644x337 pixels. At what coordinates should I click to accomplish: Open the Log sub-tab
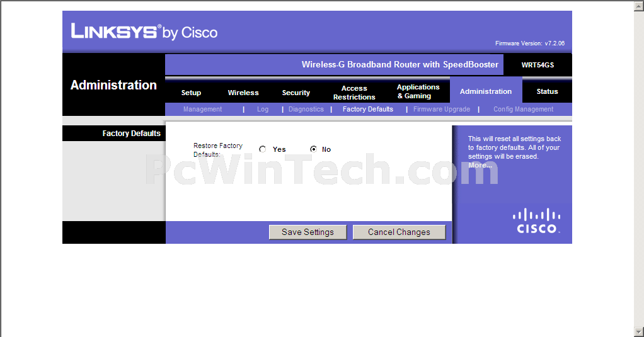pyautogui.click(x=263, y=109)
